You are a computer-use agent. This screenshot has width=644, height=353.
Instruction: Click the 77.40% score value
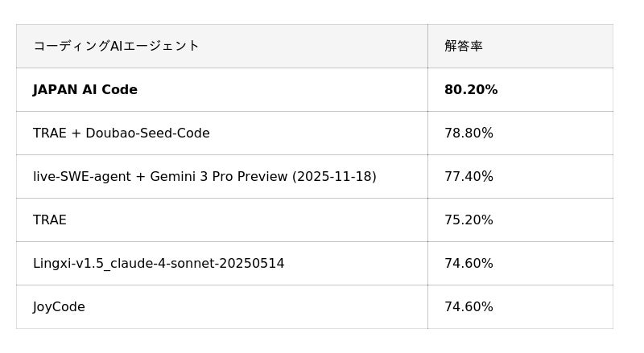(x=469, y=177)
